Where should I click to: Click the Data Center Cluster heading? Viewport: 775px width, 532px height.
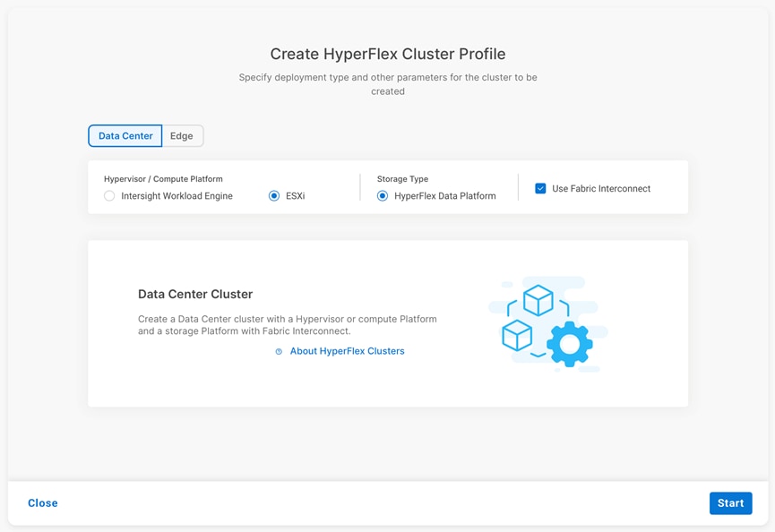(x=195, y=295)
